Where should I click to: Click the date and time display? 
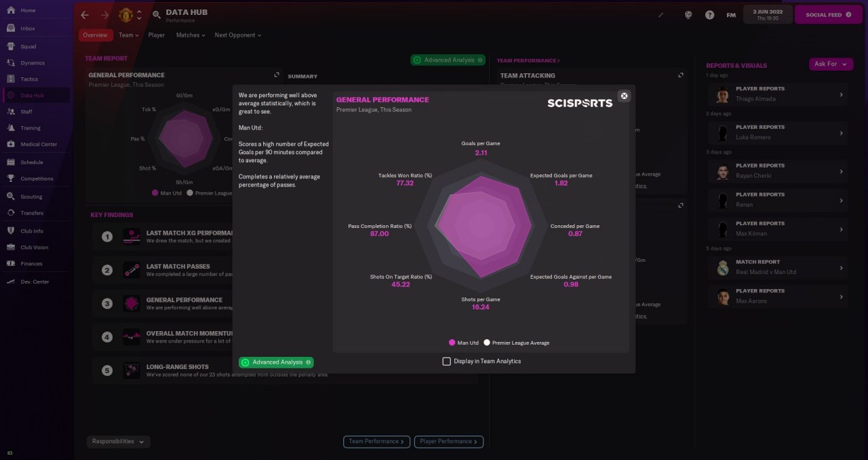pyautogui.click(x=766, y=14)
